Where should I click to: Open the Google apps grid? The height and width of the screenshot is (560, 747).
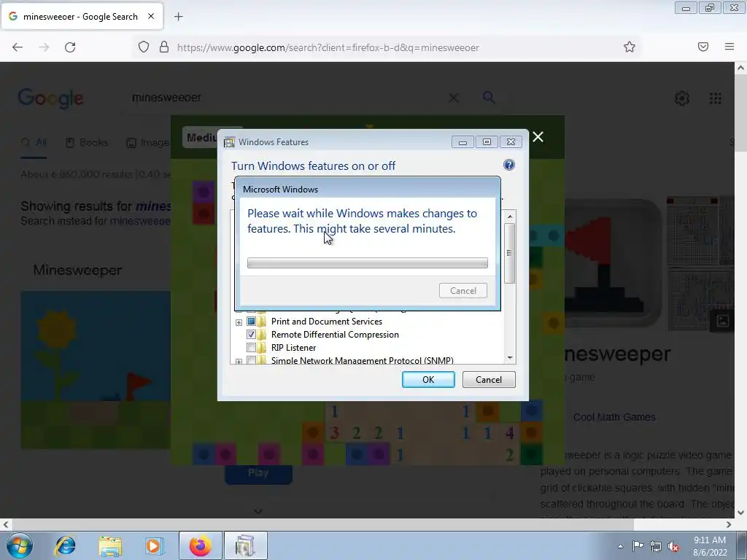click(715, 98)
